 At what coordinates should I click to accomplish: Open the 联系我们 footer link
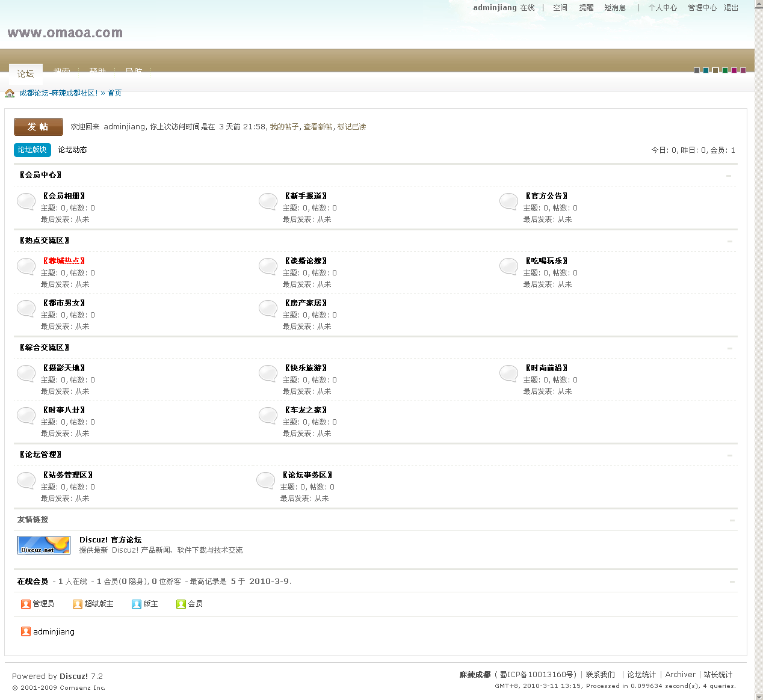[x=601, y=675]
